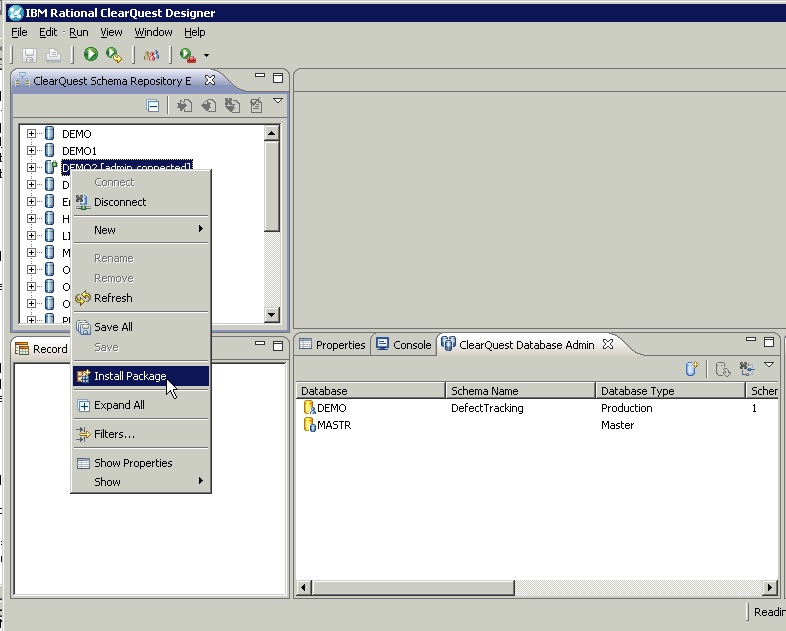The image size is (786, 631).
Task: Click the Save toolbar icon
Action: pyautogui.click(x=30, y=55)
